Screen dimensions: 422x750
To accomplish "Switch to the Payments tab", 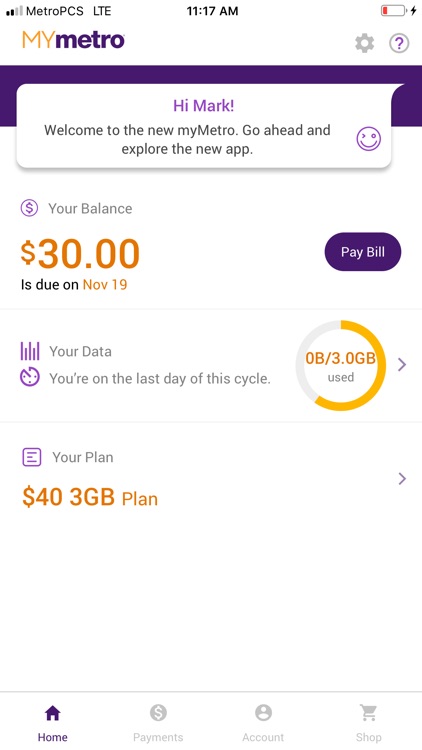I will (158, 723).
